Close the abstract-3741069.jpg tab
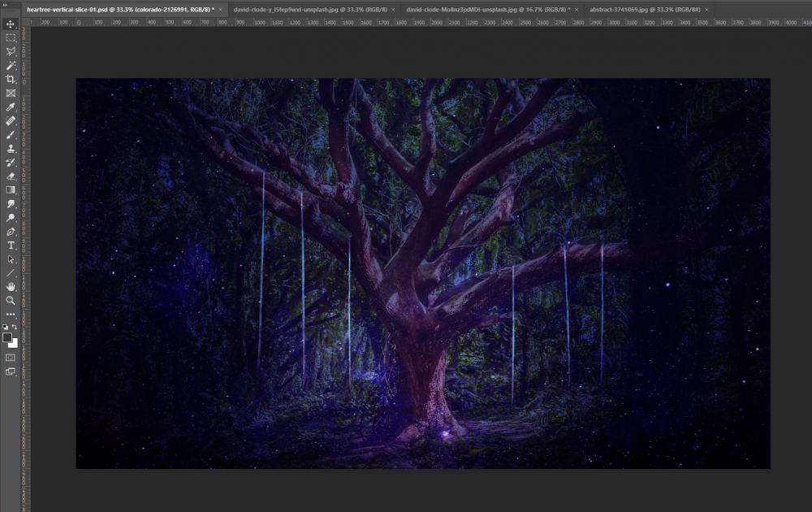The image size is (812, 512). click(706, 9)
